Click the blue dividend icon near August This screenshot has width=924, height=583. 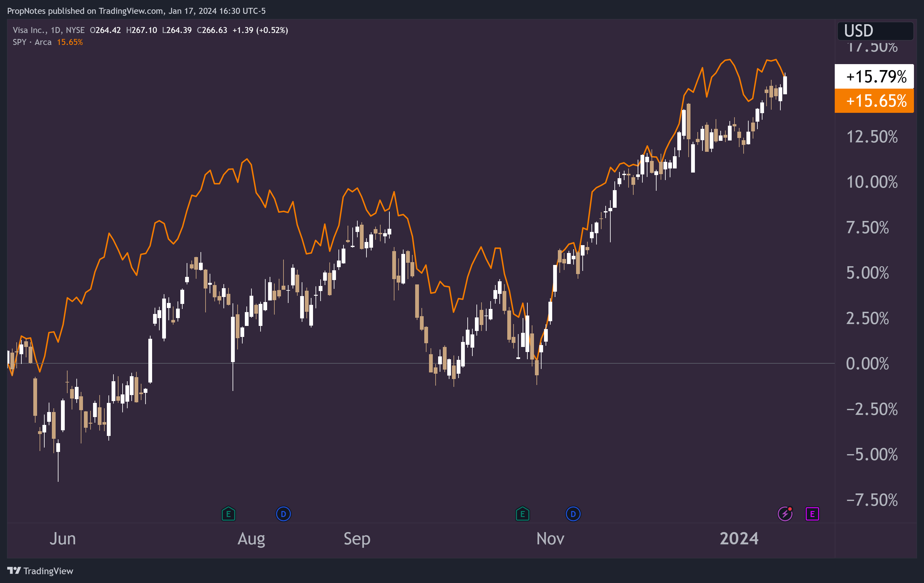click(283, 514)
